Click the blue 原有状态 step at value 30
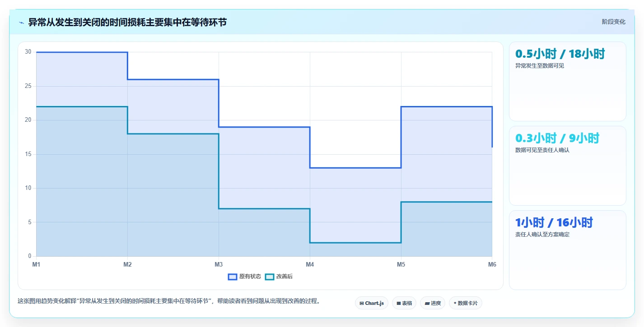This screenshot has height=327, width=644. 82,52
